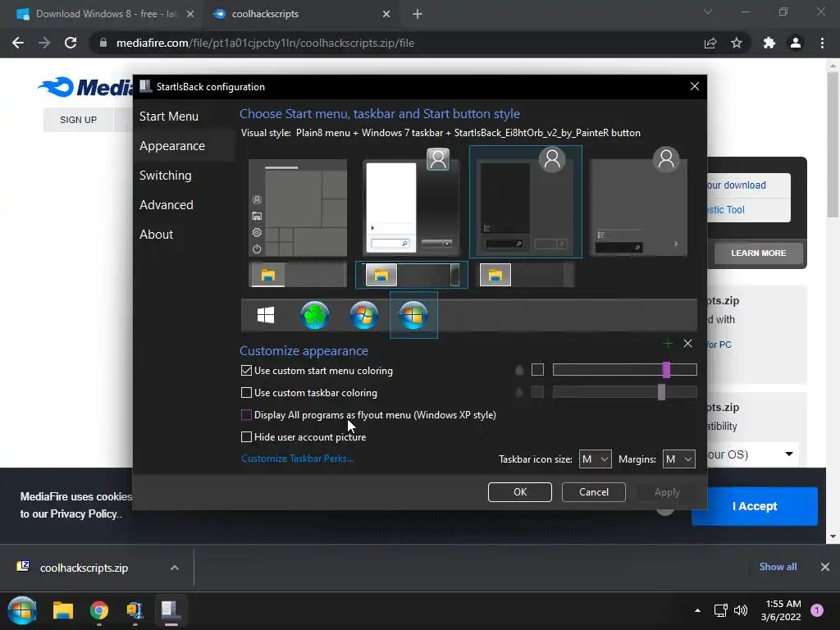Bookmark this page with star icon
This screenshot has height=630, width=840.
pos(737,43)
